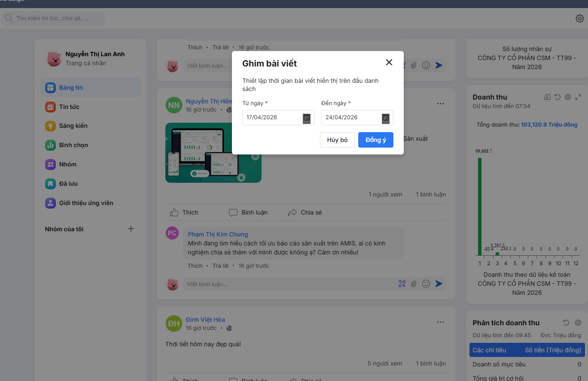Image resolution: width=588 pixels, height=381 pixels.
Task: Click "5 người xem" on Đinh Việt Hòa's post
Action: click(385, 363)
